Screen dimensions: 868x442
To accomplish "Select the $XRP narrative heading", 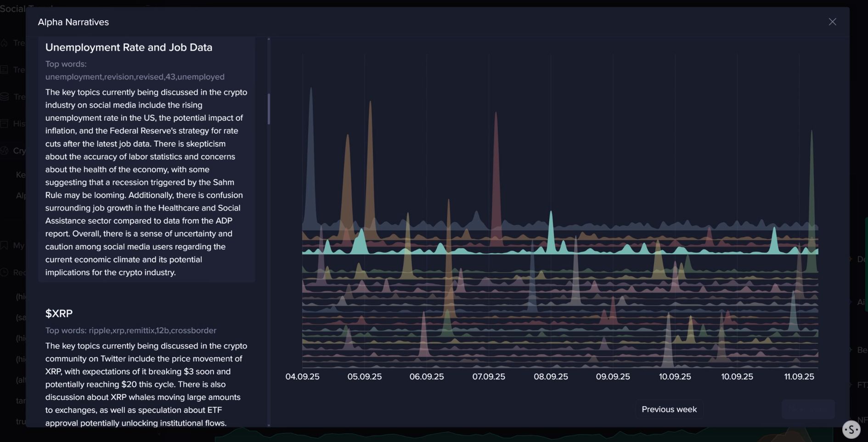I will pyautogui.click(x=59, y=313).
